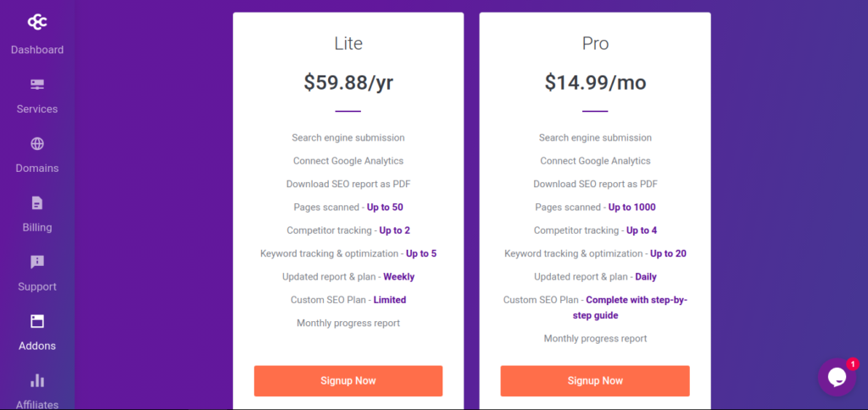Open the Services server icon
Screen dimensions: 868x410
pyautogui.click(x=37, y=85)
